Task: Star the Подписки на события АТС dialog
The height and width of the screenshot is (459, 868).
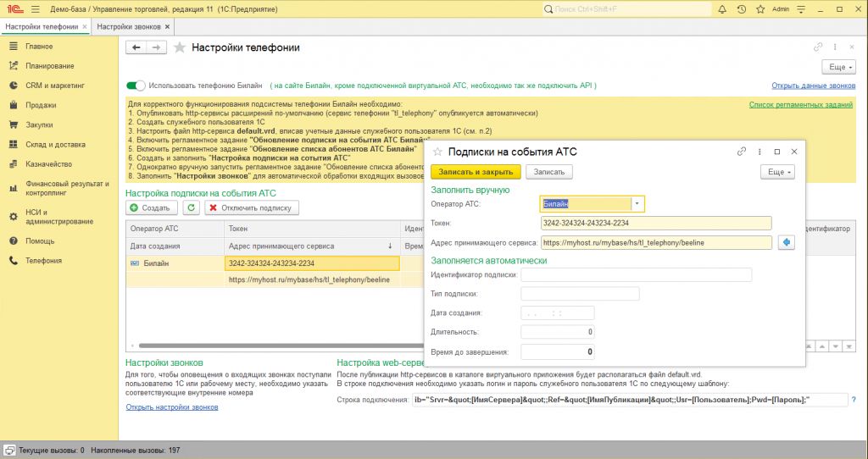Action: [437, 152]
